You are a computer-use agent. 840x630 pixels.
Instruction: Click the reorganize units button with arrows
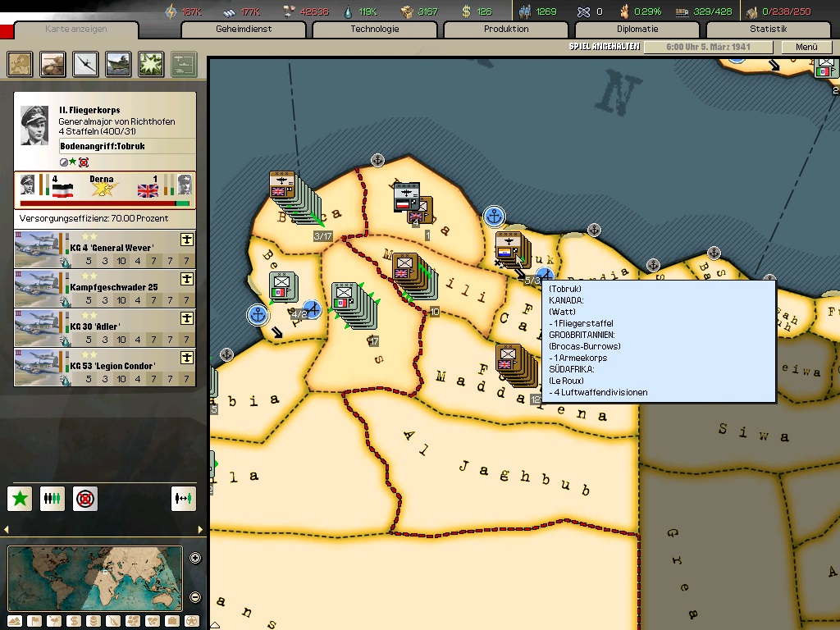184,498
